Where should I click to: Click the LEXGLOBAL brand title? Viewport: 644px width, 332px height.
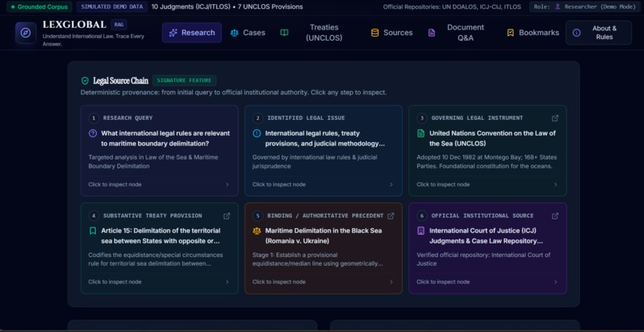coord(74,25)
